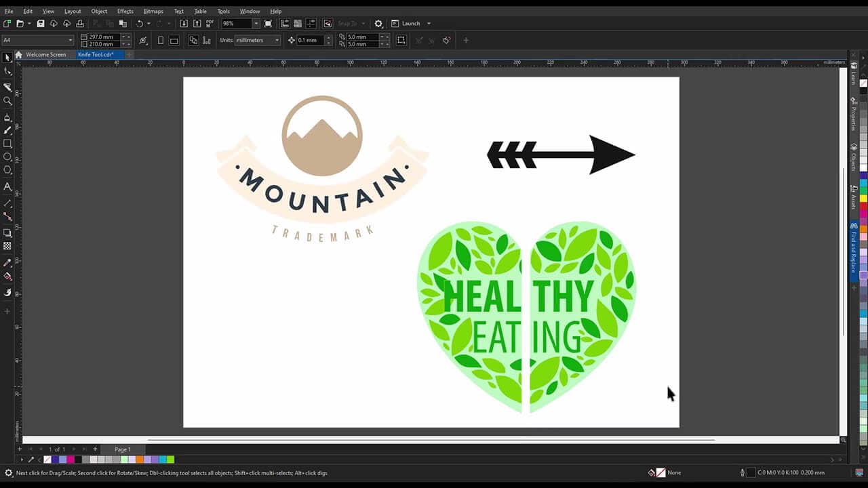Open the Object menu
This screenshot has height=488, width=868.
[99, 11]
